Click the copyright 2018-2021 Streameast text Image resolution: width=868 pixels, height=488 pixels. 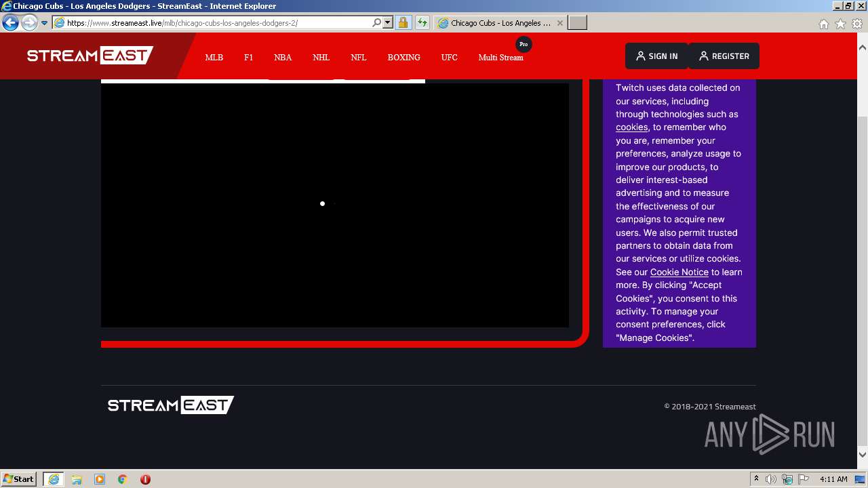tap(710, 407)
